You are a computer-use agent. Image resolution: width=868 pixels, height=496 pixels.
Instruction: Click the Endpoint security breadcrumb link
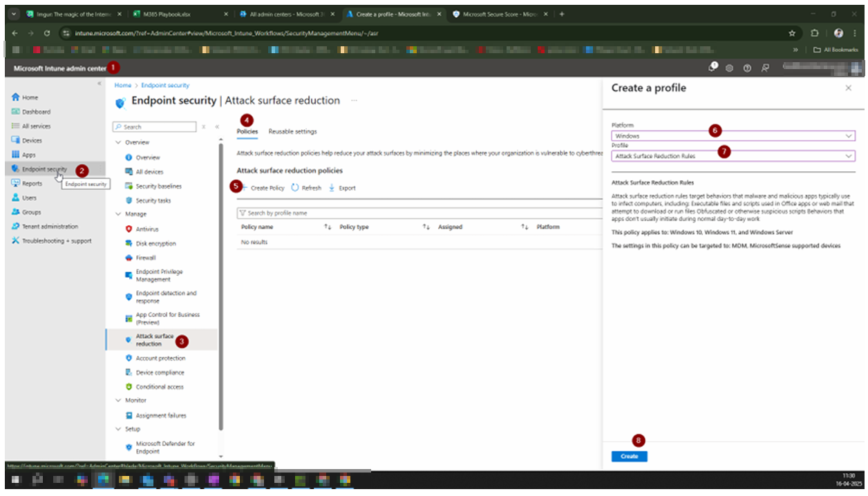pyautogui.click(x=165, y=85)
